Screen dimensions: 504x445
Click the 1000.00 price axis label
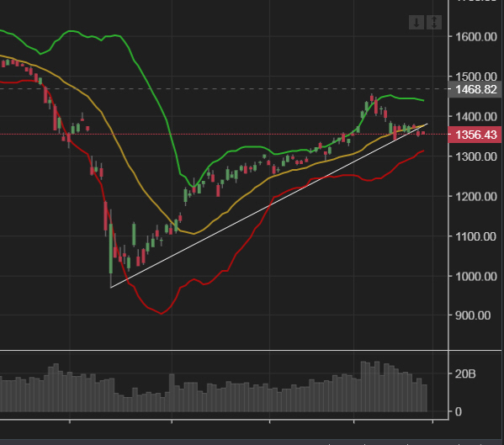[476, 276]
